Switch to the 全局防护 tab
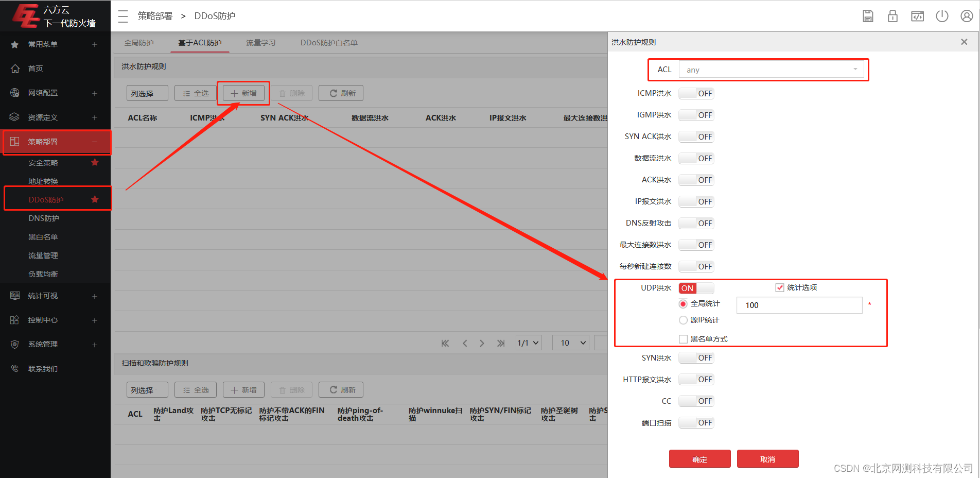 coord(139,43)
